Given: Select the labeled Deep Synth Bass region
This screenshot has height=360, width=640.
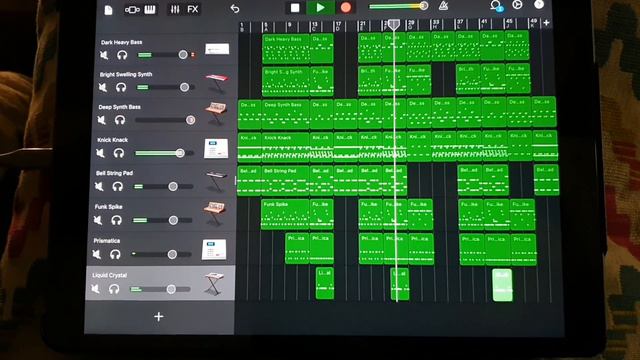Looking at the screenshot, I should point(285,114).
